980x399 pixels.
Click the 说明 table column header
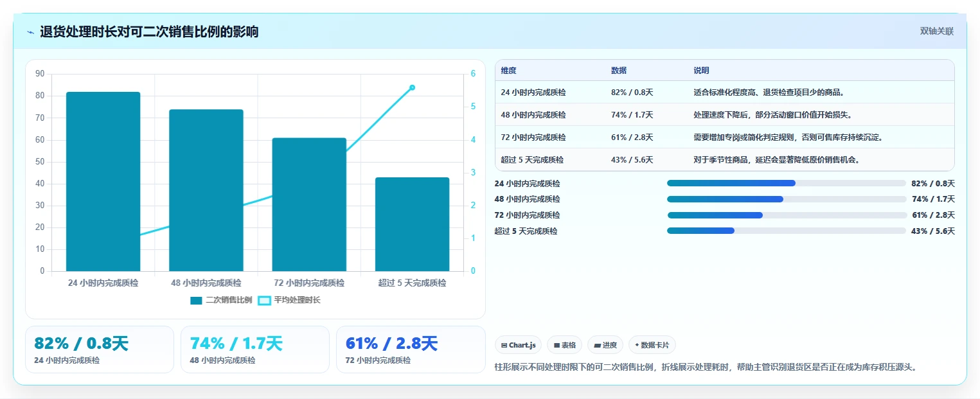point(701,71)
